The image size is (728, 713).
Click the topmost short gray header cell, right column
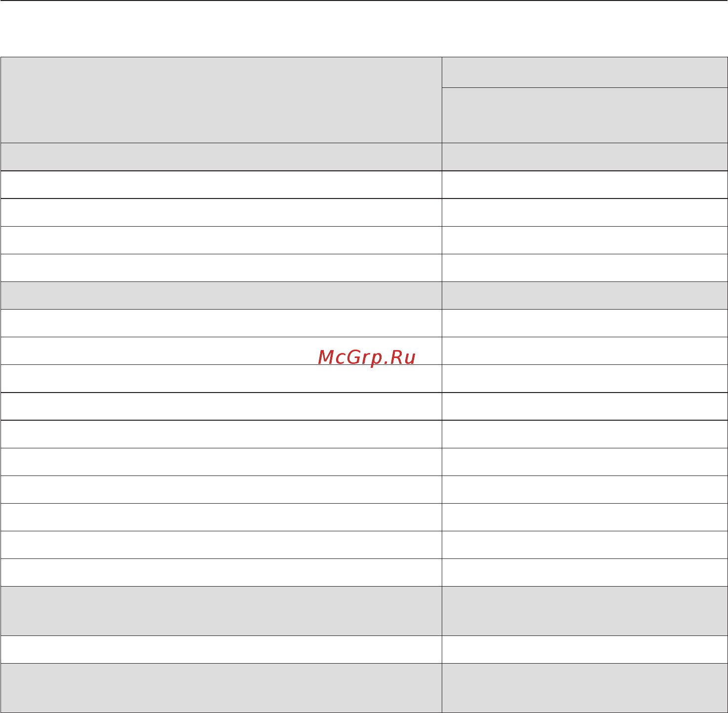(x=585, y=73)
